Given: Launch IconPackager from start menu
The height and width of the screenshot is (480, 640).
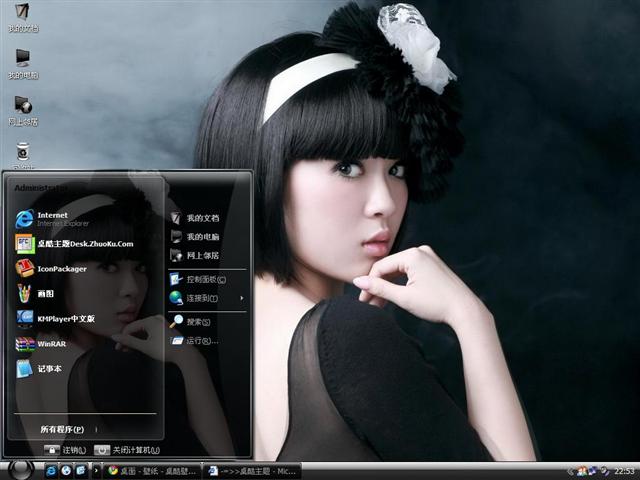Looking at the screenshot, I should [51, 269].
